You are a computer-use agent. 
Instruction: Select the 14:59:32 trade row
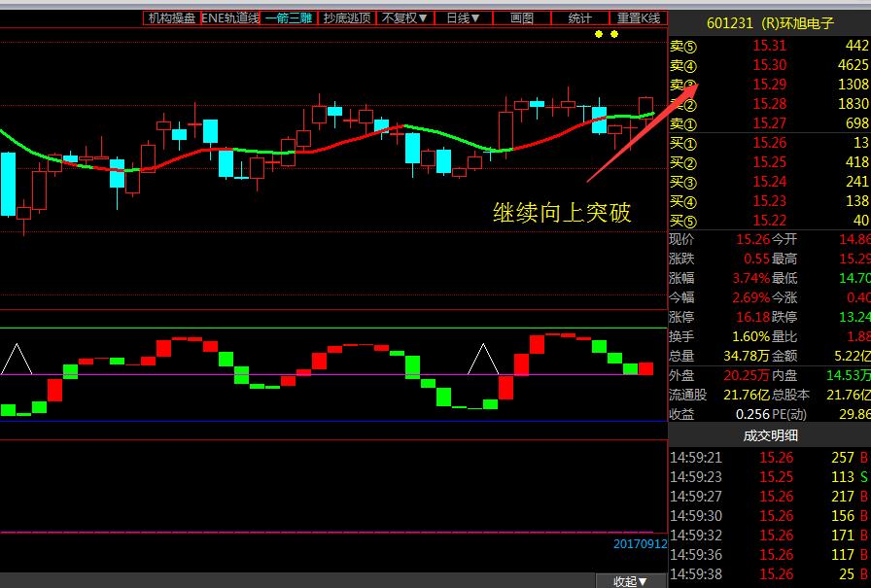pos(769,536)
